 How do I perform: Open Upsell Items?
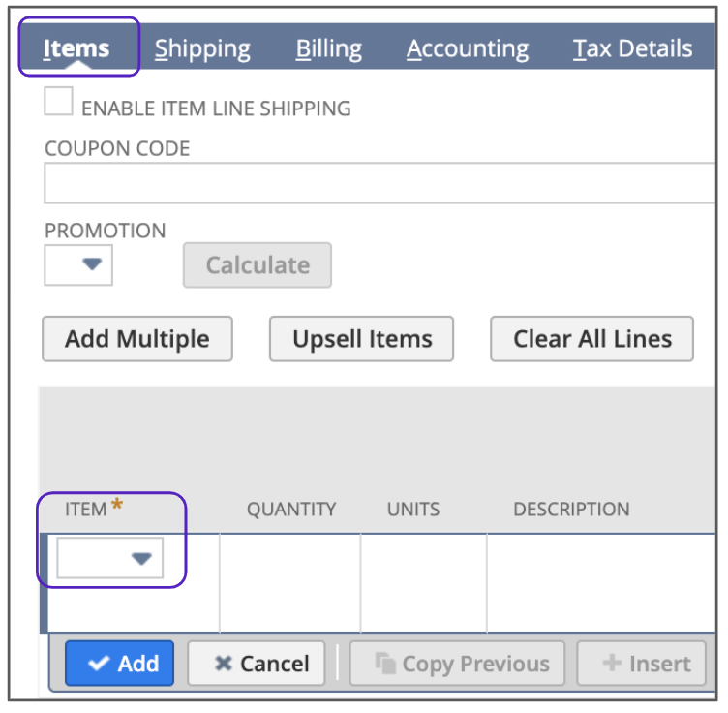[362, 339]
